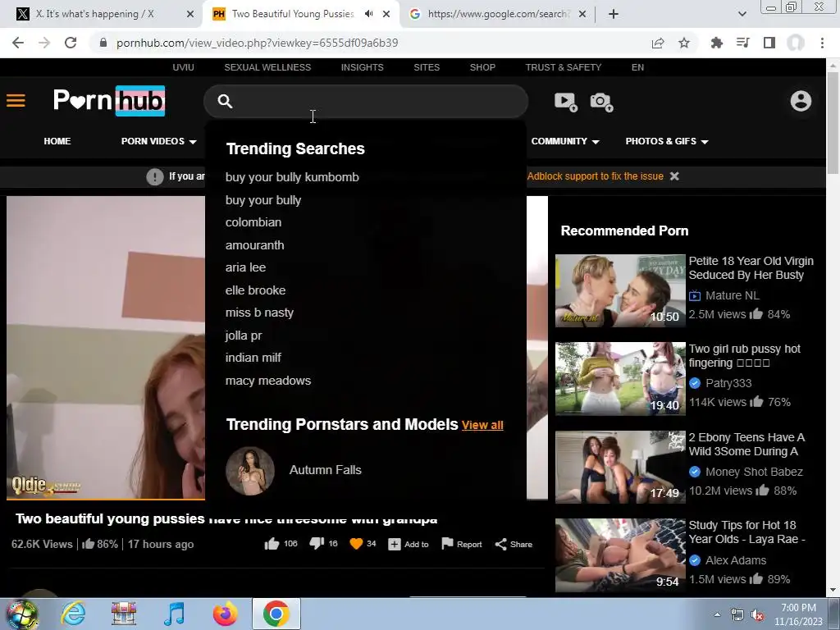Open the INSIGHTS top link
The image size is (840, 630).
[362, 67]
